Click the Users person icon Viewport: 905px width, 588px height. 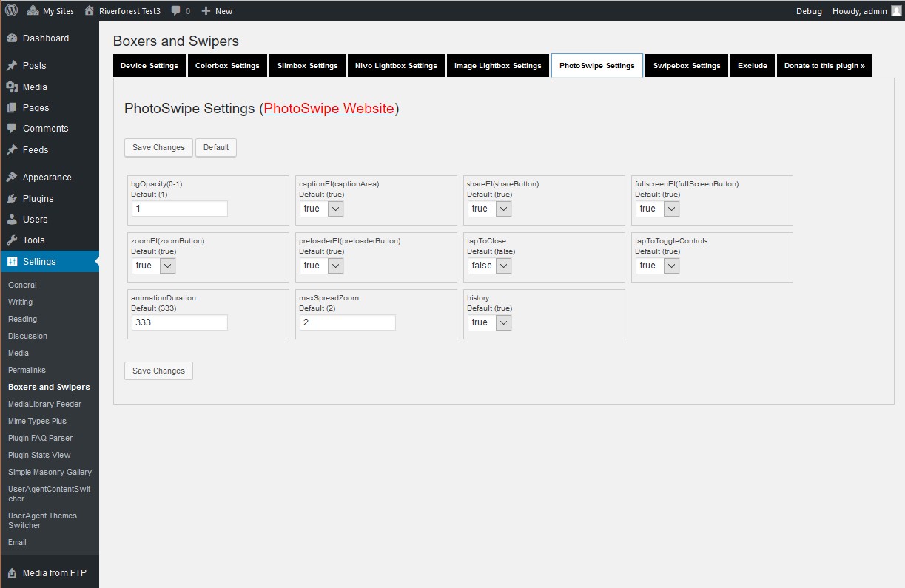pos(12,220)
